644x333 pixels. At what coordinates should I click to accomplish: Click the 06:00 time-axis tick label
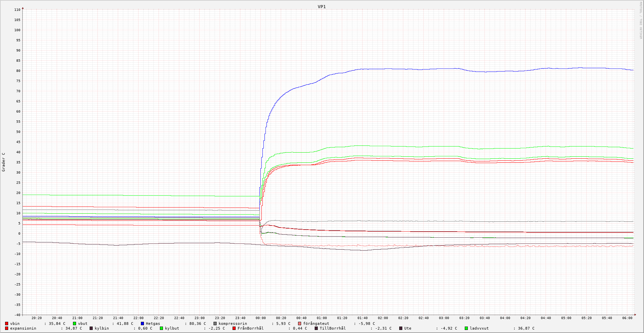[x=627, y=318]
